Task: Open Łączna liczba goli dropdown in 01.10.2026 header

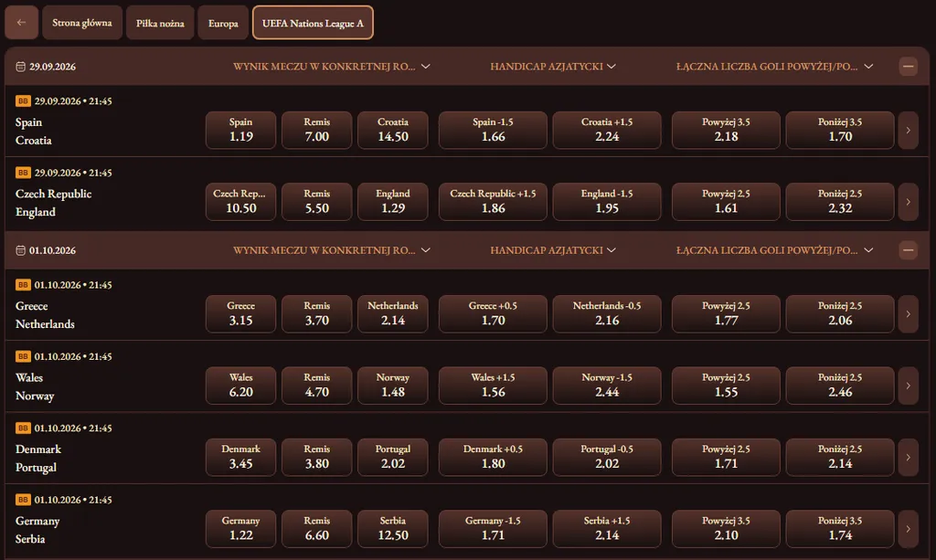Action: point(774,250)
